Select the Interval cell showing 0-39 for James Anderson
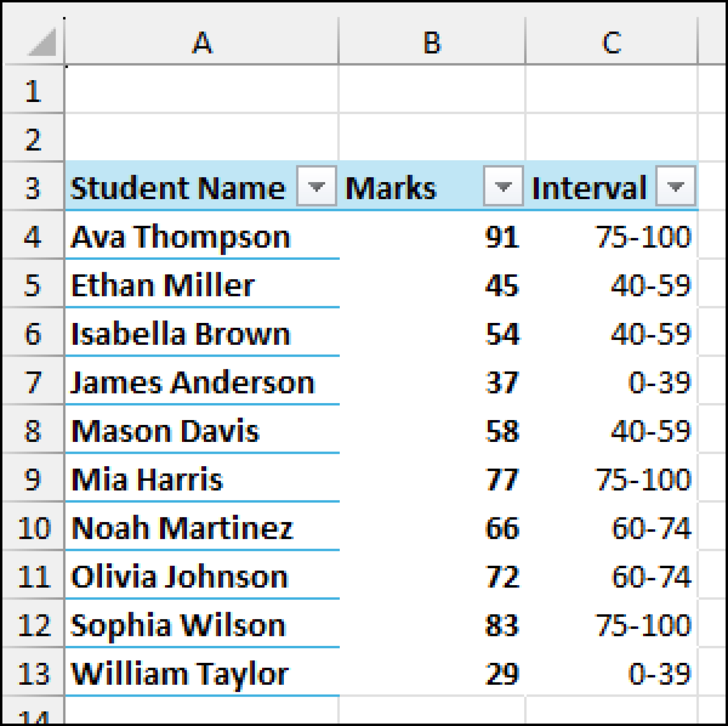Viewport: 728px width, 726px height. pyautogui.click(x=611, y=382)
